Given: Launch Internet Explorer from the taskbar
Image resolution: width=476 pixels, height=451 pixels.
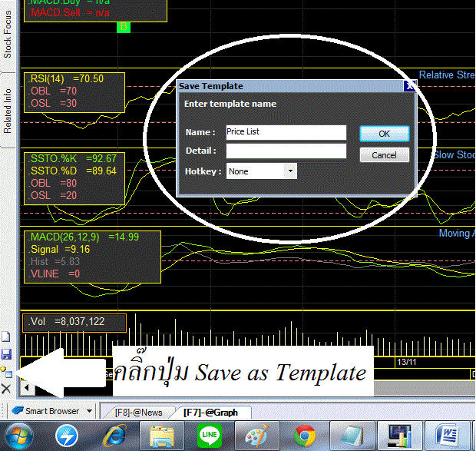Looking at the screenshot, I should 114,436.
